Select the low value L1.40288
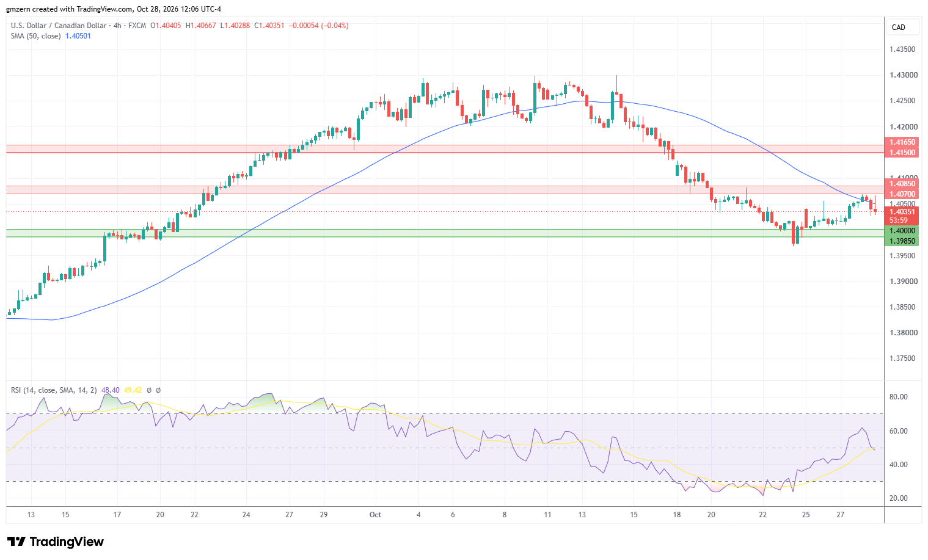Screen dimensions: 928x560 (x=235, y=26)
